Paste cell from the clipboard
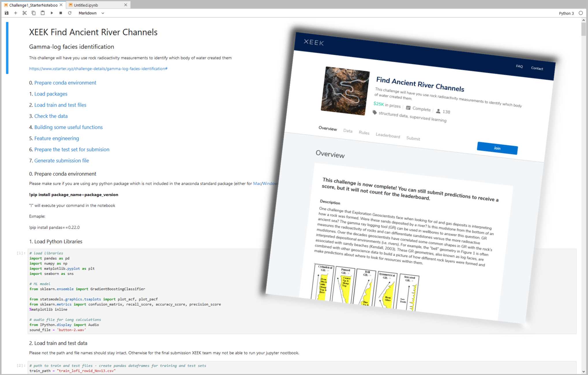588x375 pixels. point(43,13)
